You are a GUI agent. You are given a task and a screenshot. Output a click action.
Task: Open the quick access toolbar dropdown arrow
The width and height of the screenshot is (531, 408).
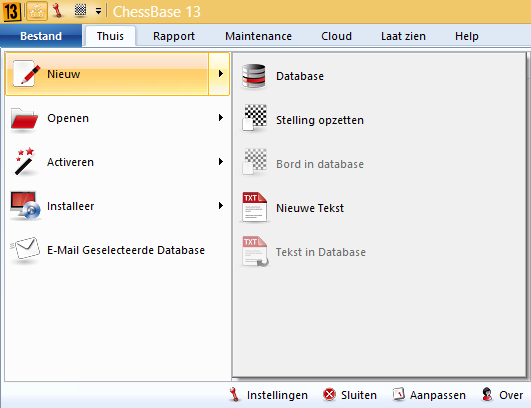(98, 12)
